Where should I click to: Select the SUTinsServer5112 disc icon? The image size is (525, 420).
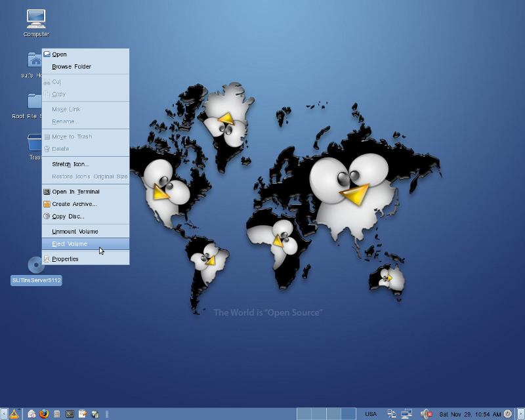coord(36,264)
